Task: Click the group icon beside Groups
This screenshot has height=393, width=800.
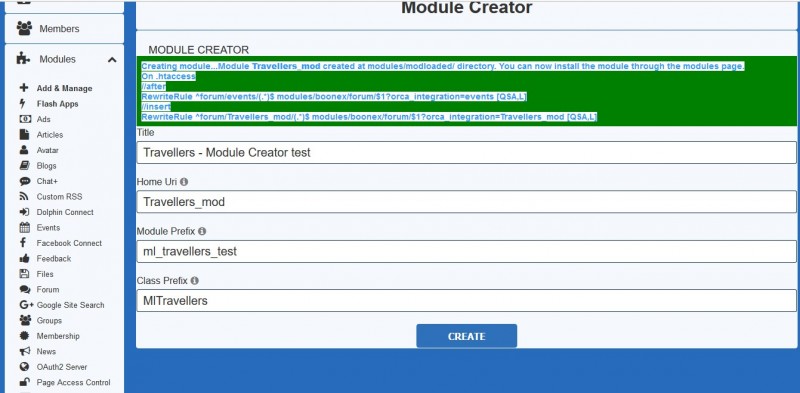Action: pos(25,321)
